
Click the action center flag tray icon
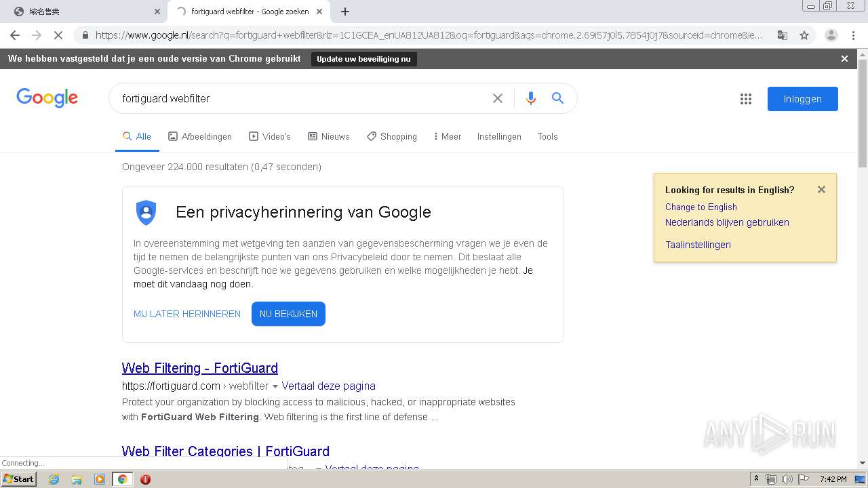click(802, 479)
